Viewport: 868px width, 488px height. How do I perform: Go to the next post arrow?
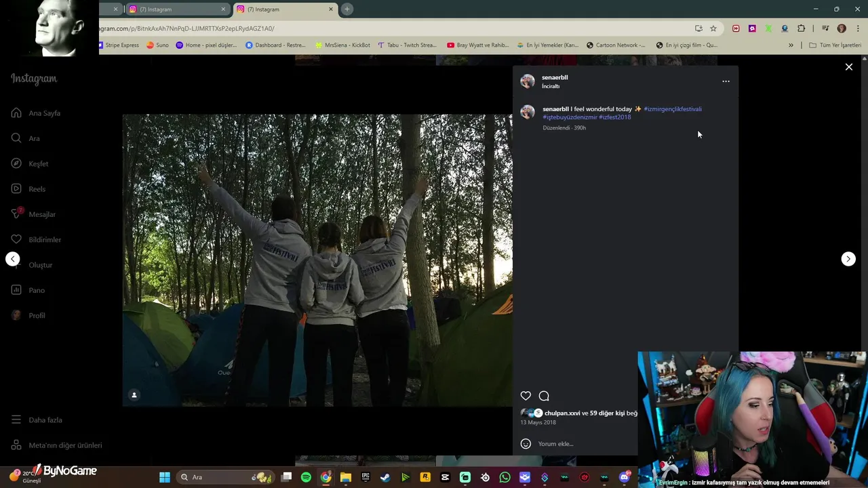(848, 259)
